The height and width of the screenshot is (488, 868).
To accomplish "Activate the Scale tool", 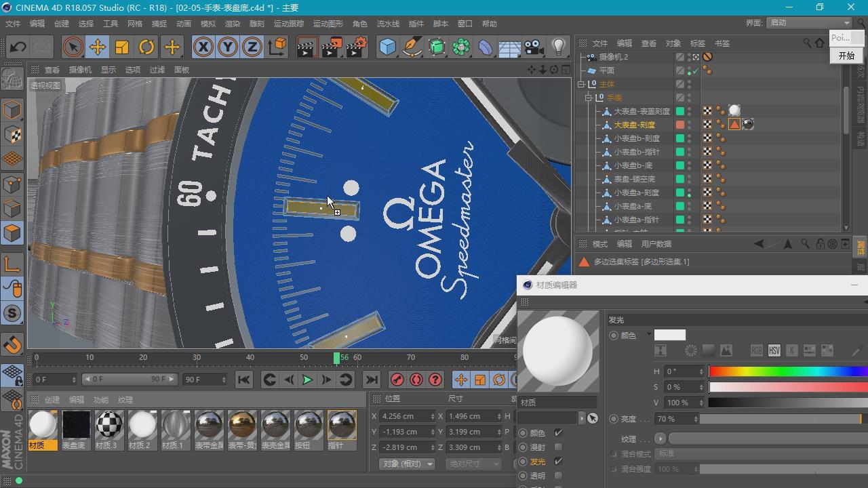I will pyautogui.click(x=122, y=47).
